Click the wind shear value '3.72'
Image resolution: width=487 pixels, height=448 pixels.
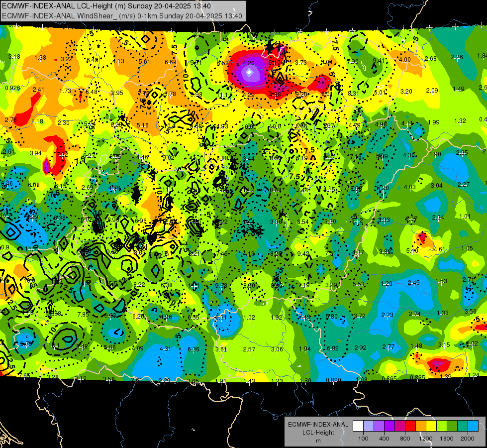point(360,316)
